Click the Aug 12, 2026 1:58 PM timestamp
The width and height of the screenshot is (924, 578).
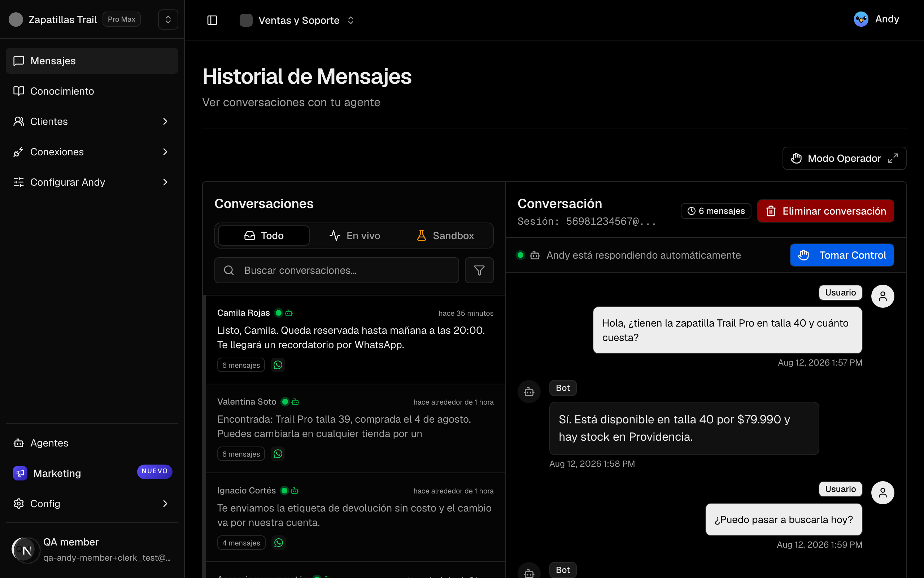[592, 464]
